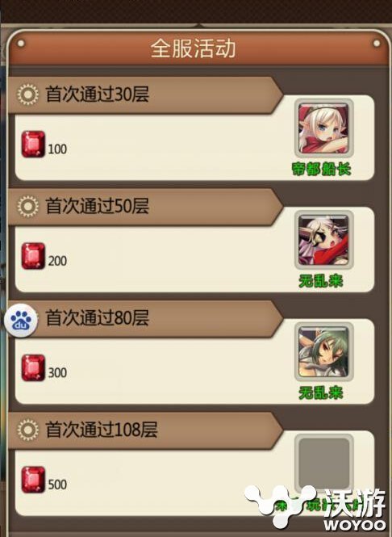Viewport: 392px width, 537px height.
Task: Click the 全服活动 title header
Action: click(194, 48)
